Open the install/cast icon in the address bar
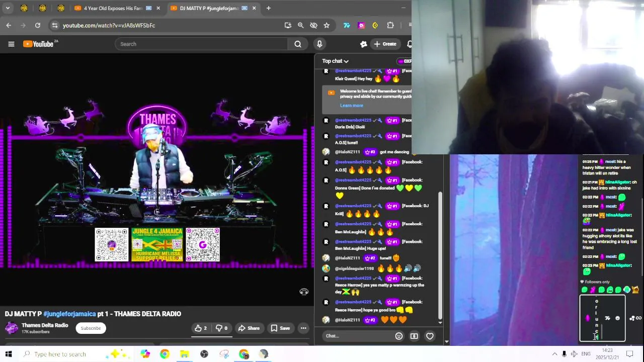Viewport: 644px width, 362px height. click(288, 25)
